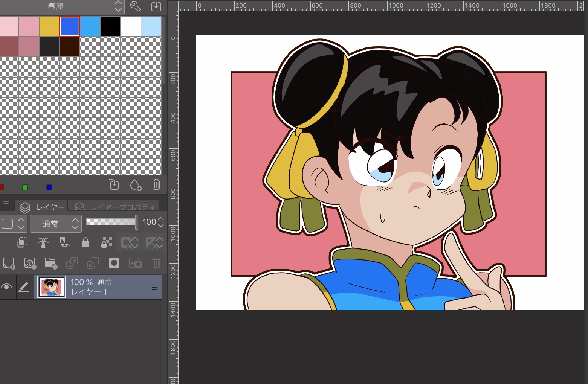Create a new layer folder
The image size is (588, 384).
coord(51,263)
